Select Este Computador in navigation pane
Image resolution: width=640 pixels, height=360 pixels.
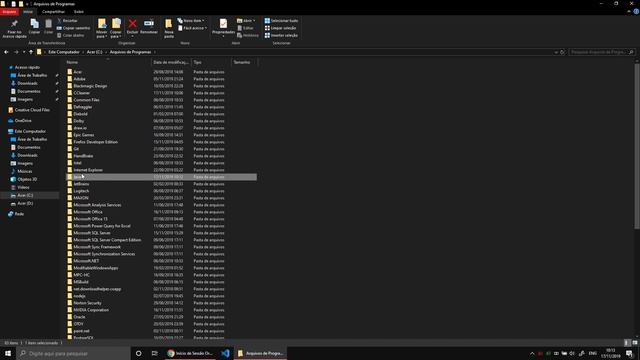(30, 131)
